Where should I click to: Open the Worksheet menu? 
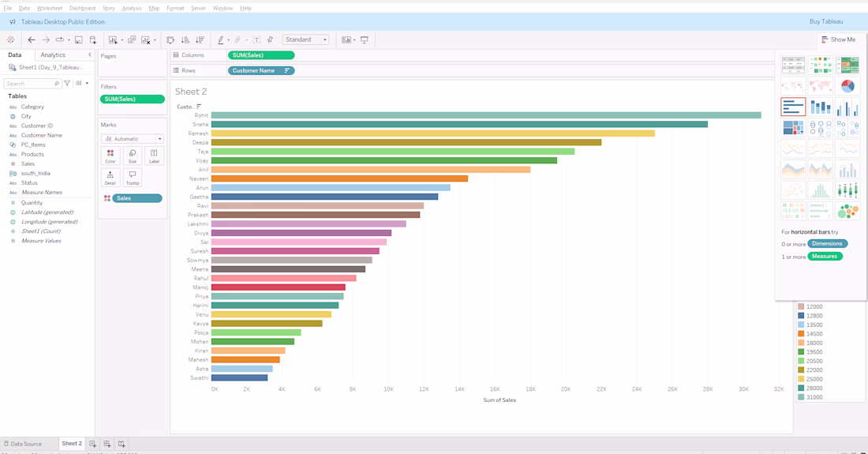(x=49, y=9)
